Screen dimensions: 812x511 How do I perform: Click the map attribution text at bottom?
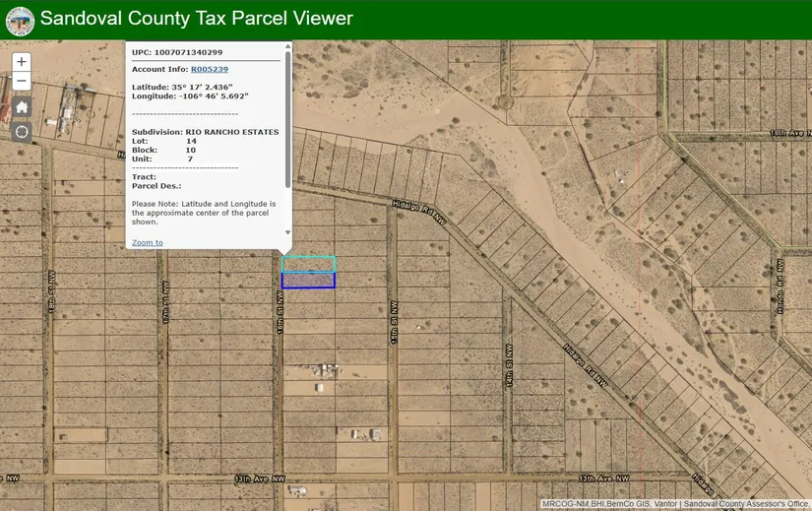675,504
